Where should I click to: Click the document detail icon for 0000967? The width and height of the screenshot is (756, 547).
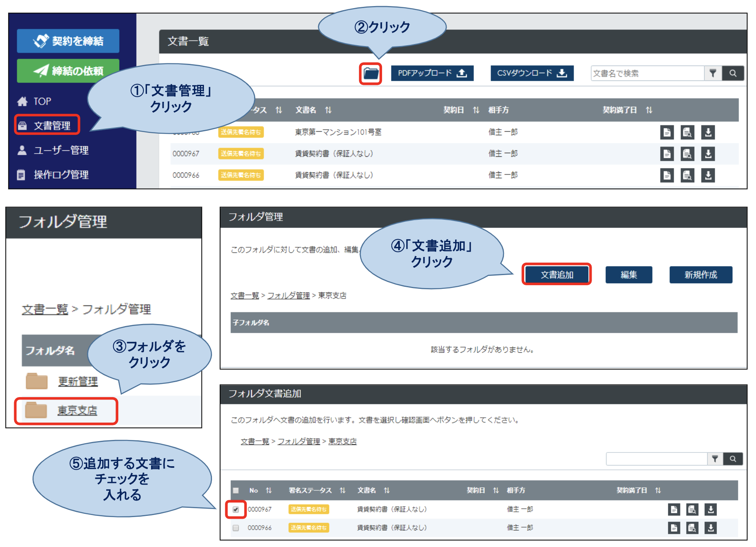click(667, 154)
